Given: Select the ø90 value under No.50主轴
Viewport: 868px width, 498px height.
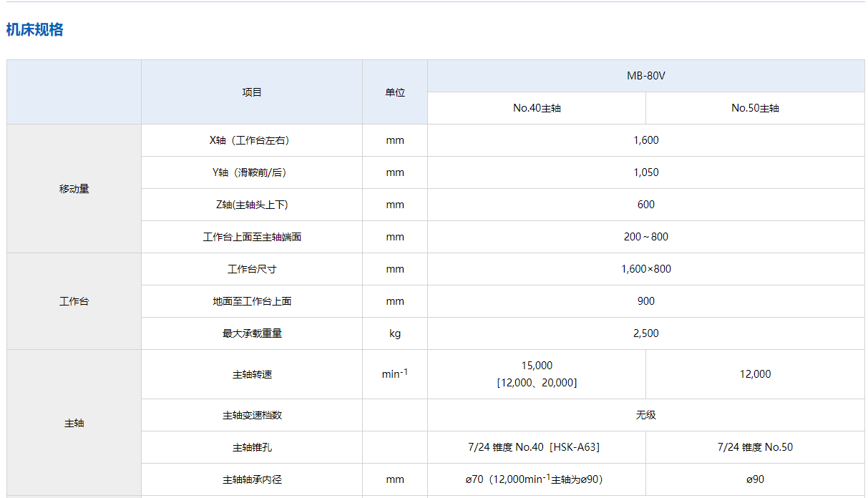Looking at the screenshot, I should [755, 479].
